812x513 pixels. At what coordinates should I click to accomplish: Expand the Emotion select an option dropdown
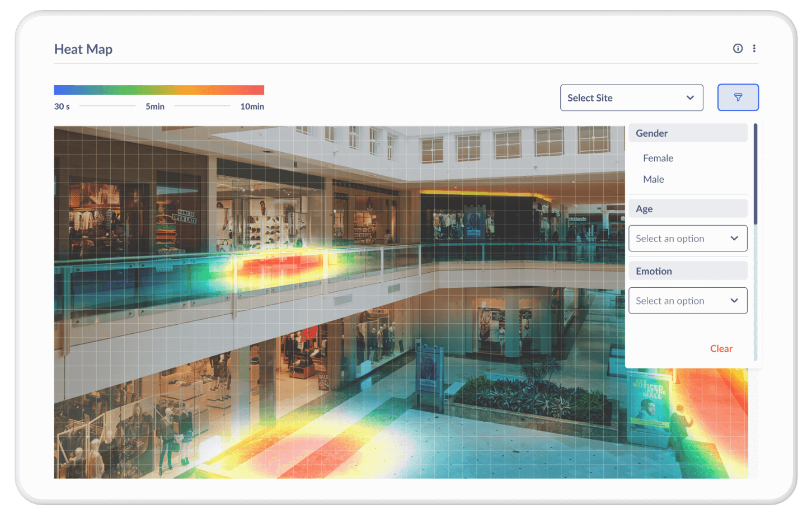tap(688, 301)
